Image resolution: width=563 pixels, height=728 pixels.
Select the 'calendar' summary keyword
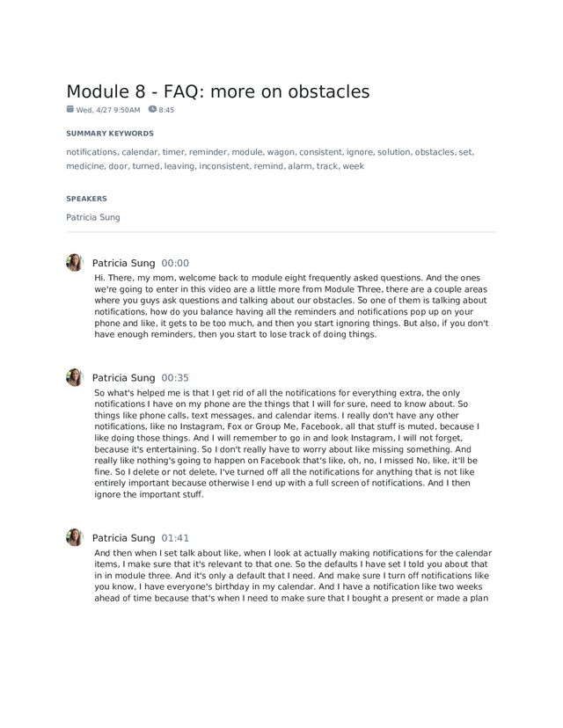139,152
